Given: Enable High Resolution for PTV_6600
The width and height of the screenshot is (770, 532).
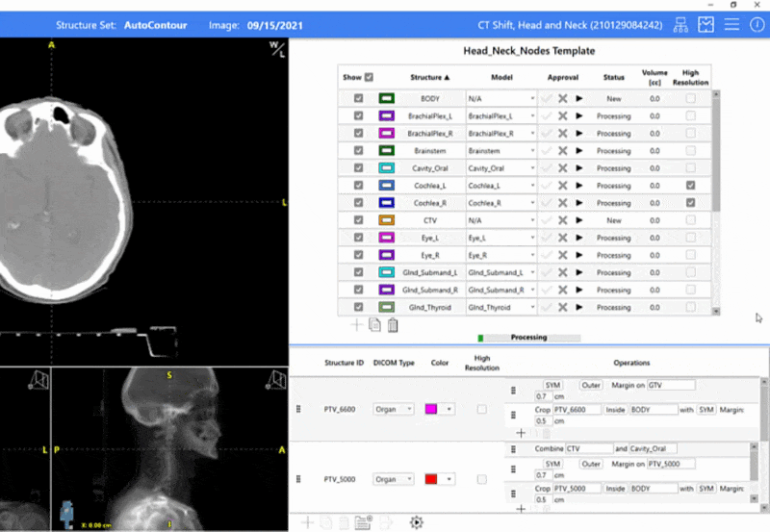Looking at the screenshot, I should click(482, 410).
